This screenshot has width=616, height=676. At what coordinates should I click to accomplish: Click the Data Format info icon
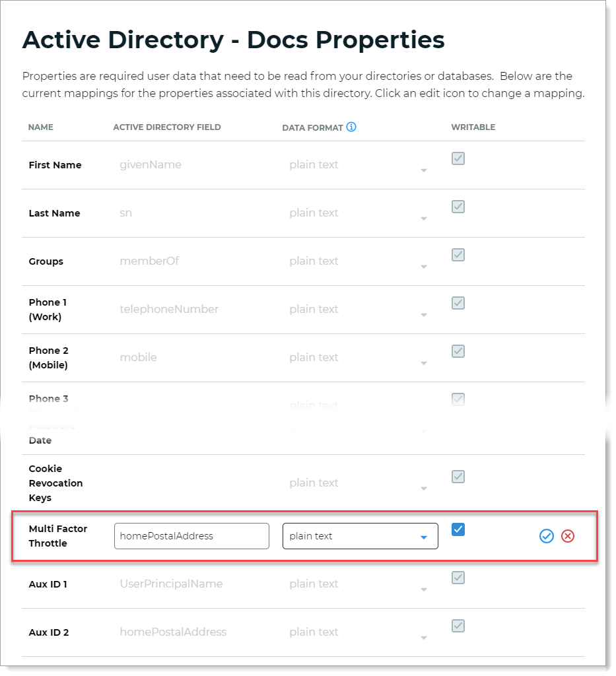point(351,127)
